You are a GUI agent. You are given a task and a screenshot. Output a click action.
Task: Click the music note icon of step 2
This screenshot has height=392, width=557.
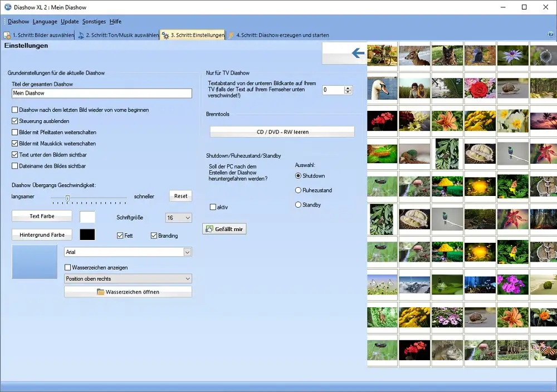81,35
